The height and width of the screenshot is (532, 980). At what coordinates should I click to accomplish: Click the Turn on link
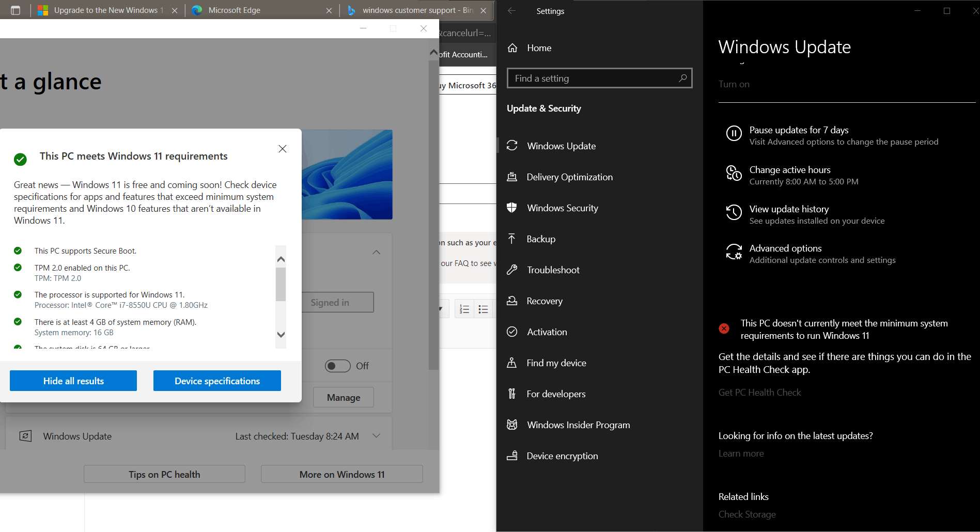coord(734,84)
